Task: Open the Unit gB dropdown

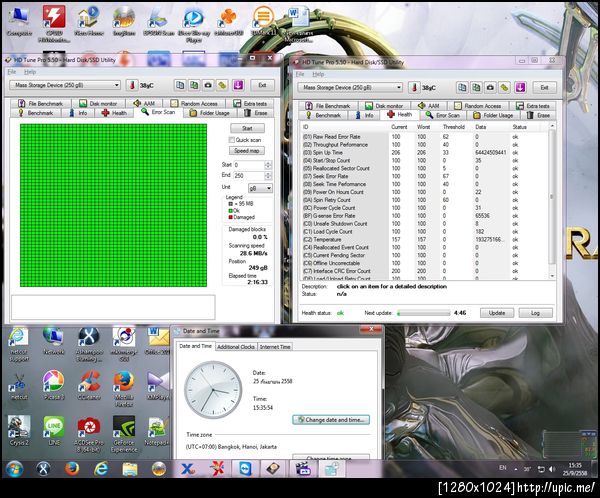Action: coord(260,188)
